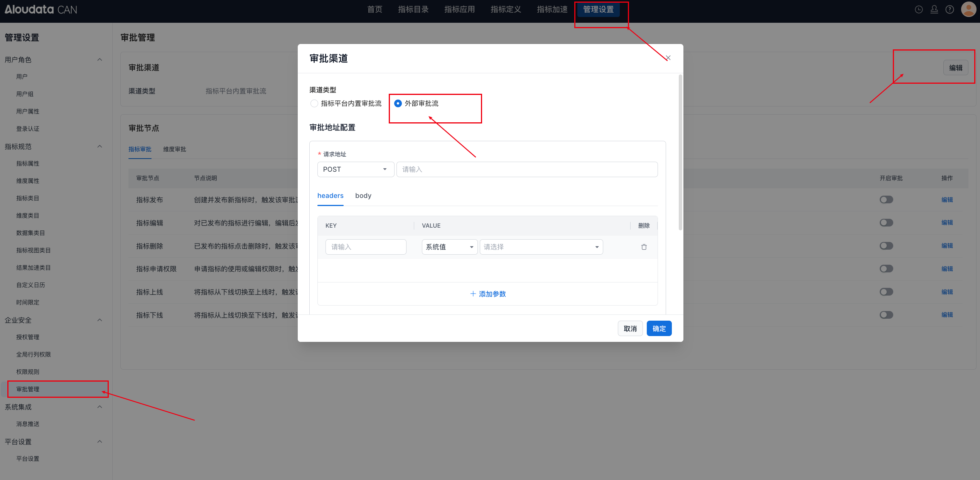This screenshot has width=980, height=480.
Task: Close the 审批渠道 dialog with X icon
Action: (x=668, y=58)
